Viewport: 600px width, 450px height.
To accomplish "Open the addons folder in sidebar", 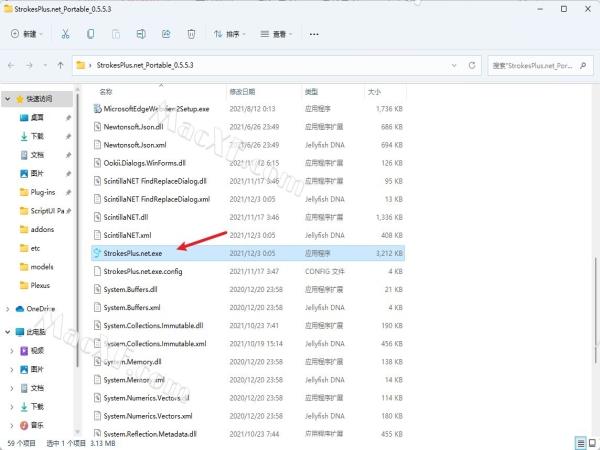I will [37, 229].
